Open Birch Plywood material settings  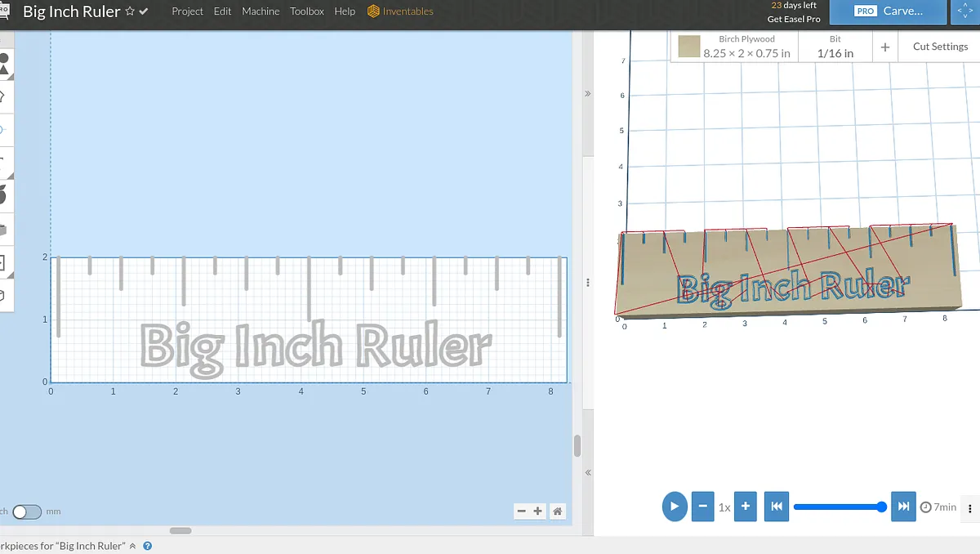click(x=734, y=47)
